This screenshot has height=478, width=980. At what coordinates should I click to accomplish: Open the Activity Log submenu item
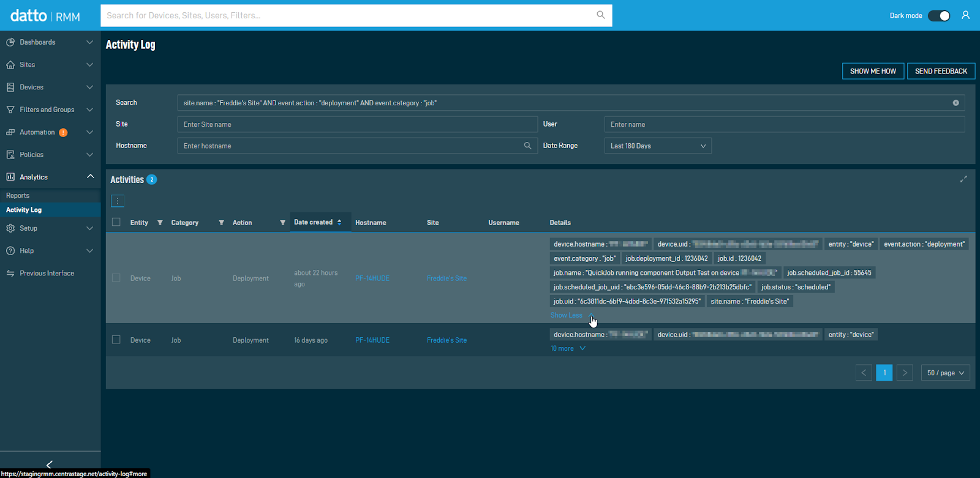tap(50, 210)
